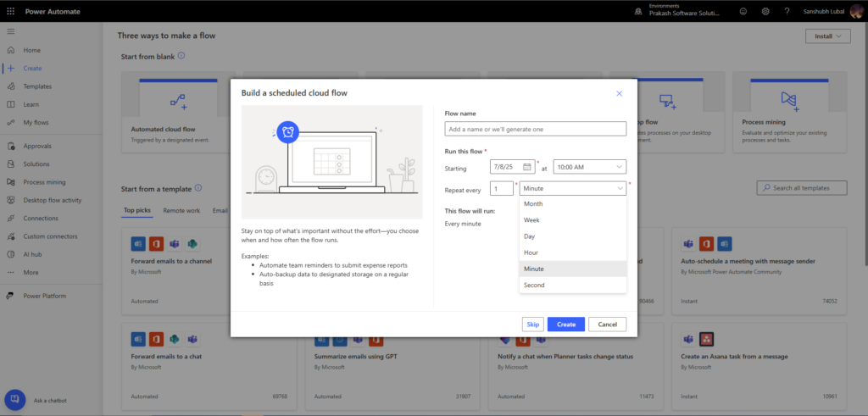Click the Home icon in sidebar
Image resolution: width=868 pixels, height=416 pixels.
point(11,50)
